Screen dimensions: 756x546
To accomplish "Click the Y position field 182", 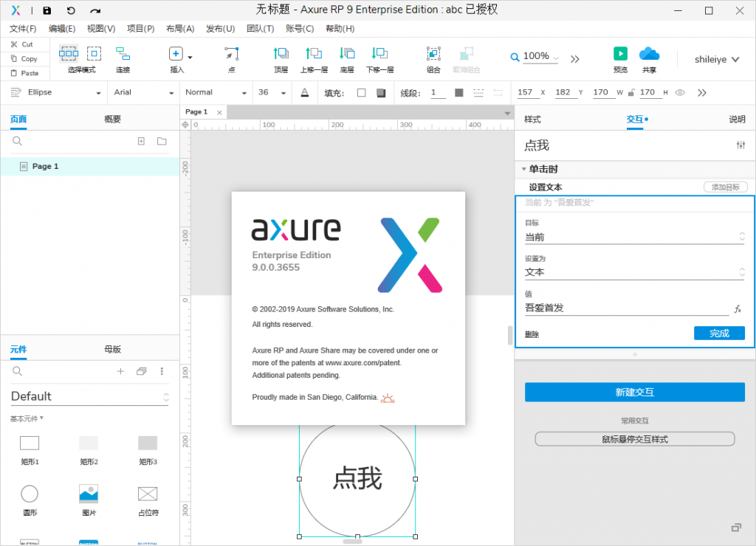I will pos(566,92).
